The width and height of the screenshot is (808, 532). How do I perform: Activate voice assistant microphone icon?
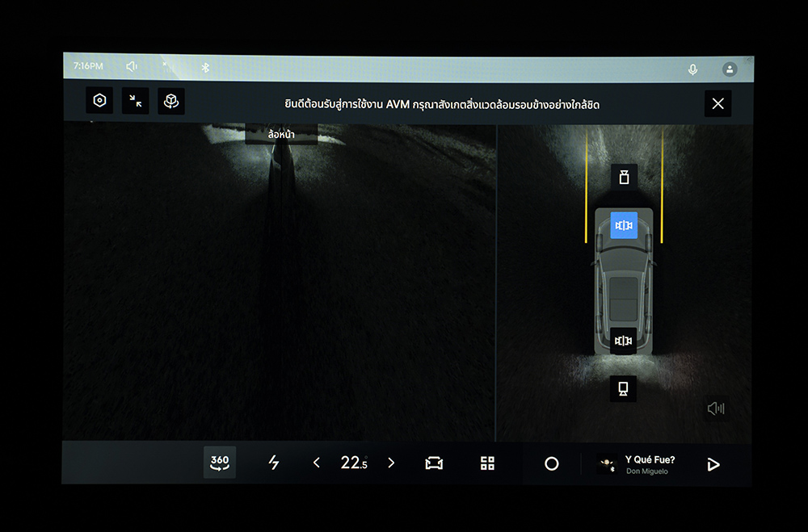693,69
